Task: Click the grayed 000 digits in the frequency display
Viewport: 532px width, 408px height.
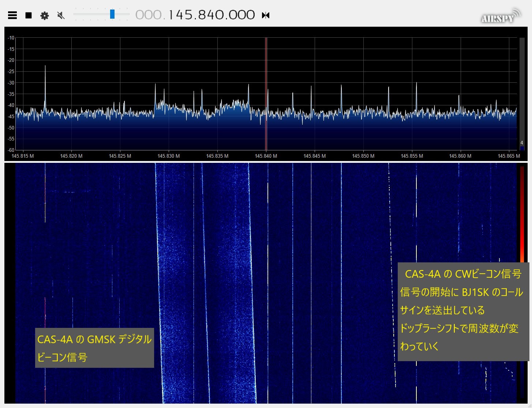Action: tap(148, 15)
